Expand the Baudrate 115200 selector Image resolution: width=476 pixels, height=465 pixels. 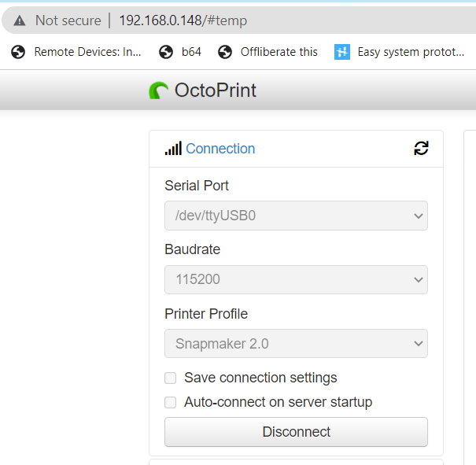296,279
